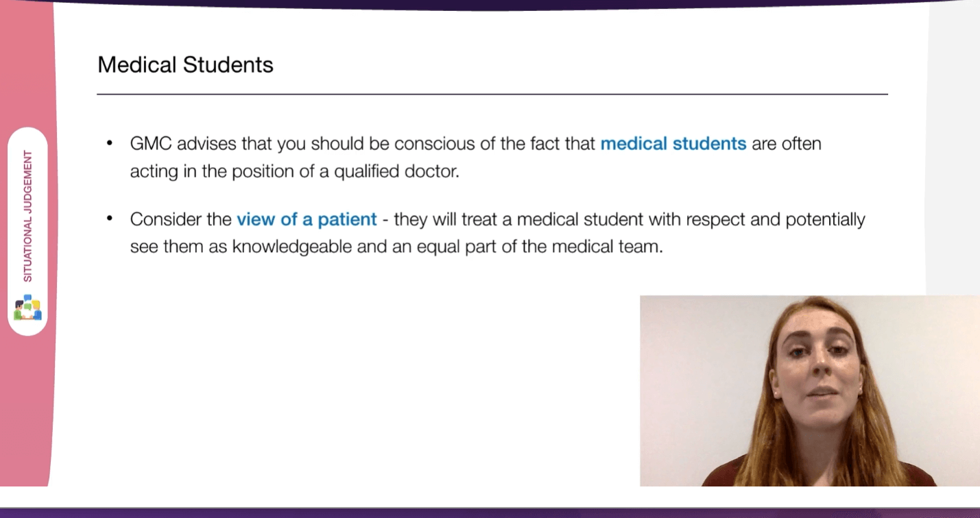Screen dimensions: 980x518
Task: Click the purple bar below the slide
Action: (x=490, y=513)
